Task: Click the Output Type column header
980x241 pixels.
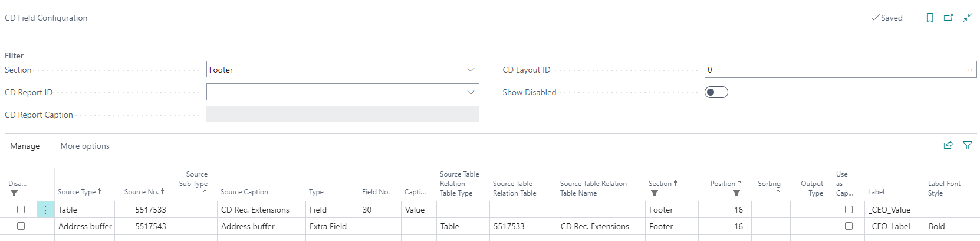Action: pos(812,188)
